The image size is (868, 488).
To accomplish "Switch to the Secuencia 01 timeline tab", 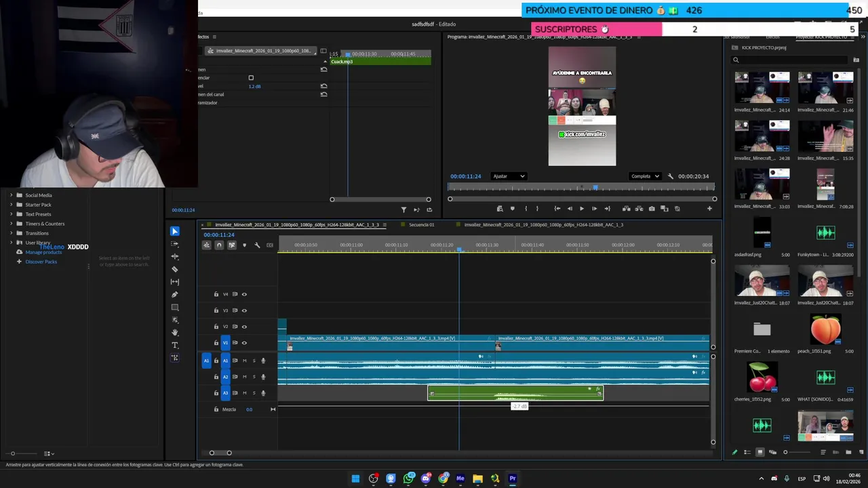I will (421, 225).
